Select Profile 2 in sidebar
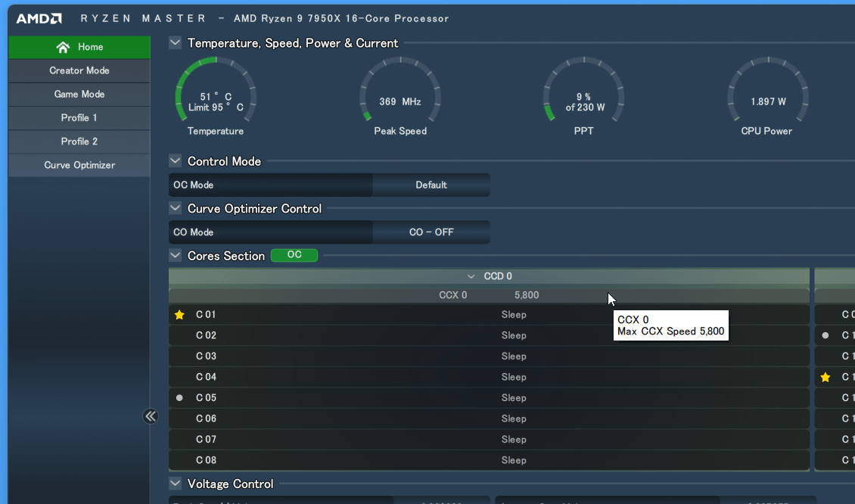 point(79,142)
